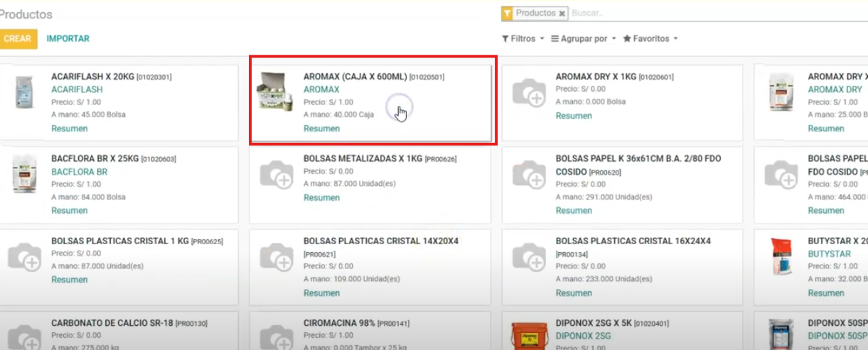This screenshot has height=350, width=868.
Task: Select AROMAX DRY X 1KG product title
Action: point(596,77)
